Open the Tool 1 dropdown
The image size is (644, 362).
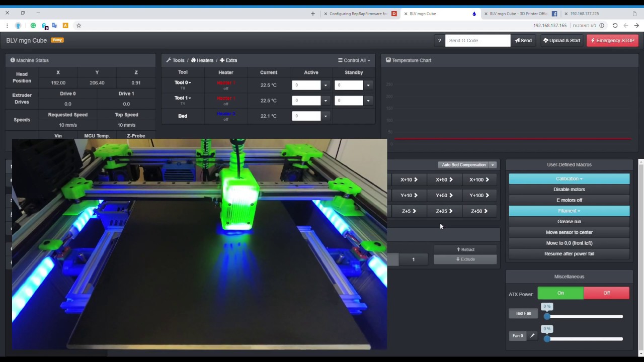coord(183,98)
